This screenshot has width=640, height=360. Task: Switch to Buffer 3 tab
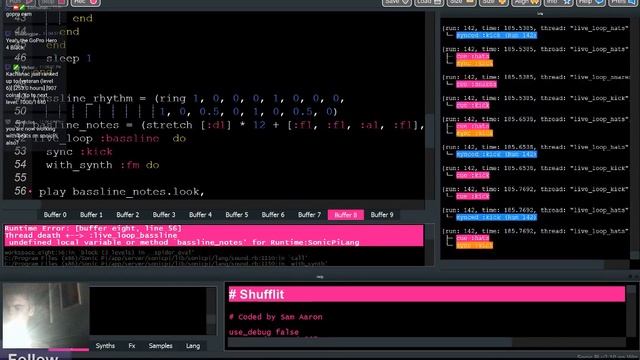164,215
